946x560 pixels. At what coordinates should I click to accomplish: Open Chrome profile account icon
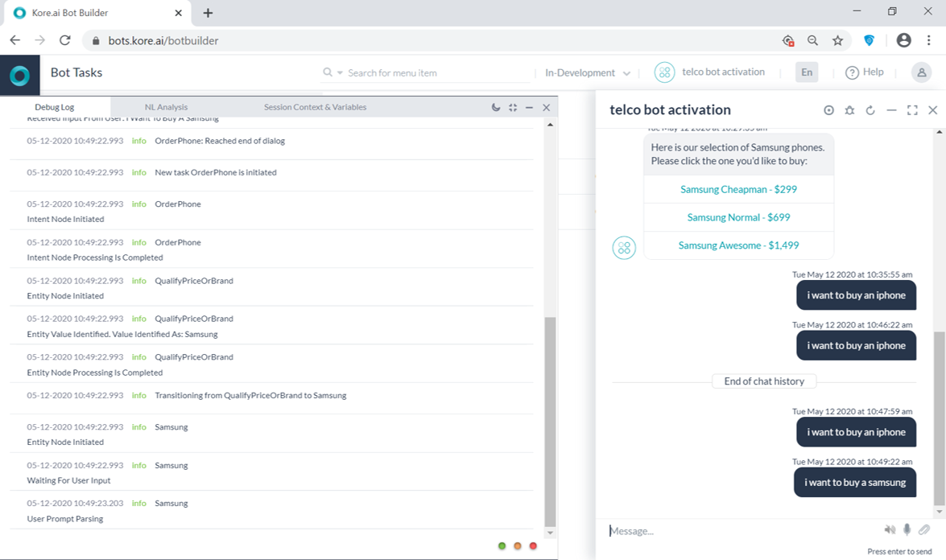pos(904,40)
